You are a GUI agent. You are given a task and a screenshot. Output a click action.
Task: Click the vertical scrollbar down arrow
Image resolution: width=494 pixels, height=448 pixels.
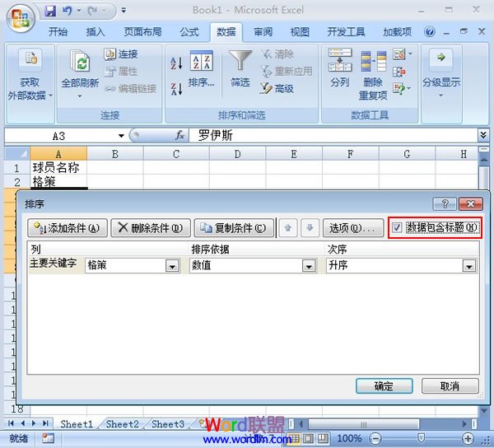[x=483, y=410]
